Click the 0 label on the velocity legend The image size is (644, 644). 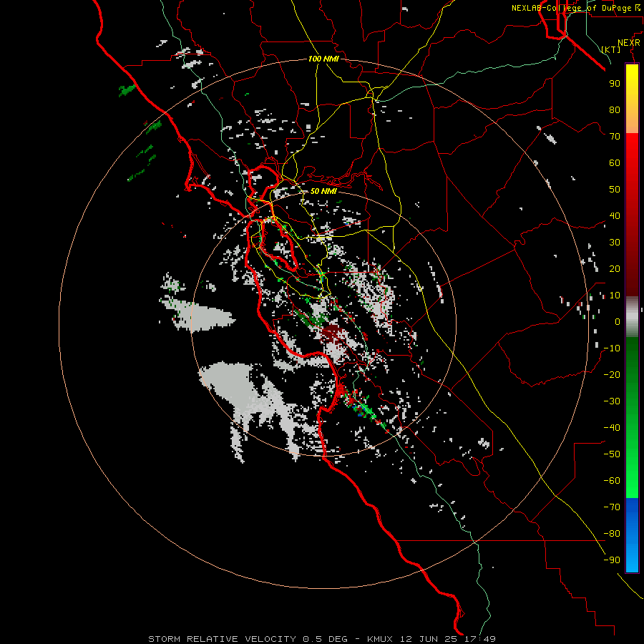pos(618,321)
